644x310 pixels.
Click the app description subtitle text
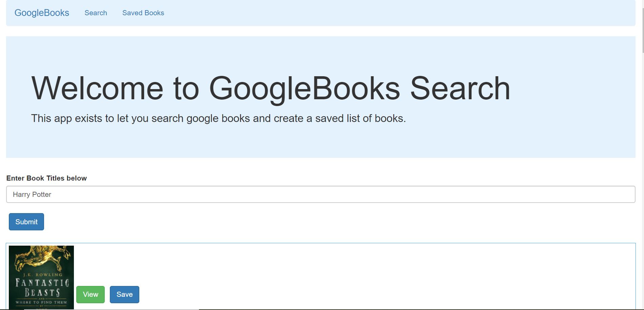point(218,118)
